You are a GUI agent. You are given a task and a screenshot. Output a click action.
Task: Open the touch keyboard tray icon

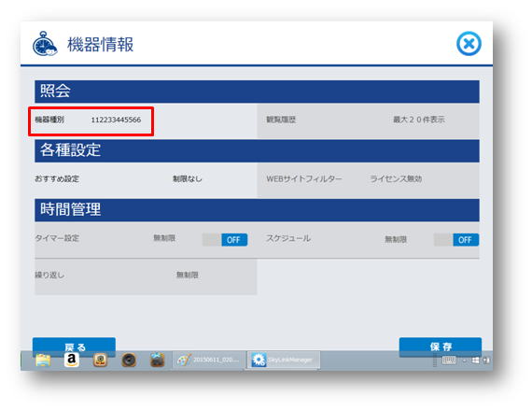(x=449, y=361)
